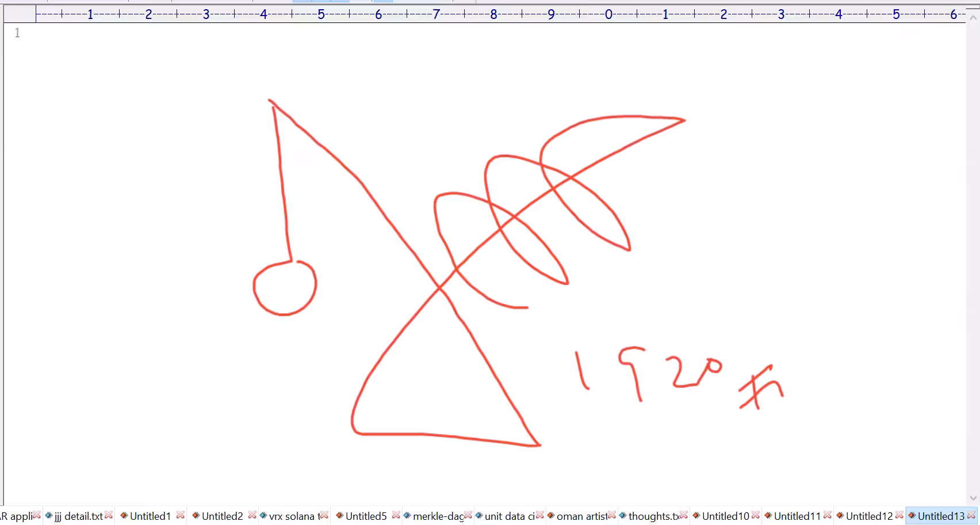Switch to the jjj detail.txt tab

click(x=79, y=516)
